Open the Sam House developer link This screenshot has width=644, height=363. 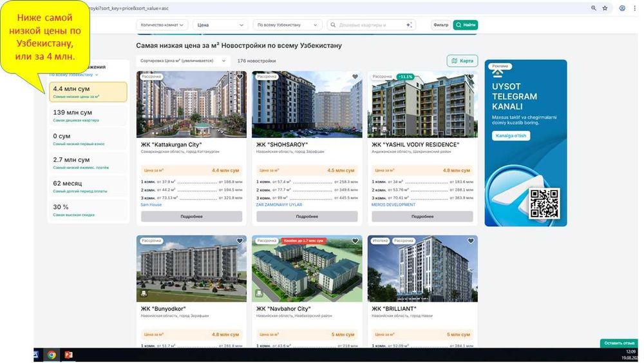pyautogui.click(x=151, y=205)
